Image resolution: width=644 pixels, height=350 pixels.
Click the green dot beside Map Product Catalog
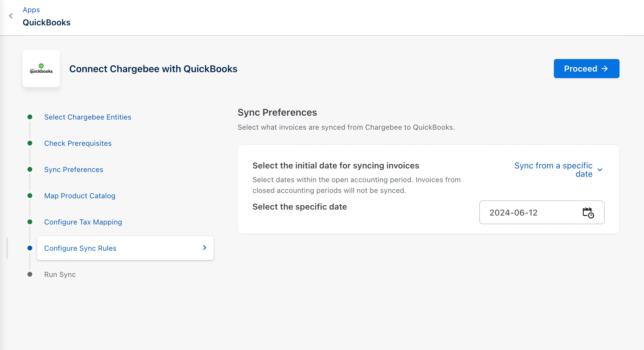30,196
